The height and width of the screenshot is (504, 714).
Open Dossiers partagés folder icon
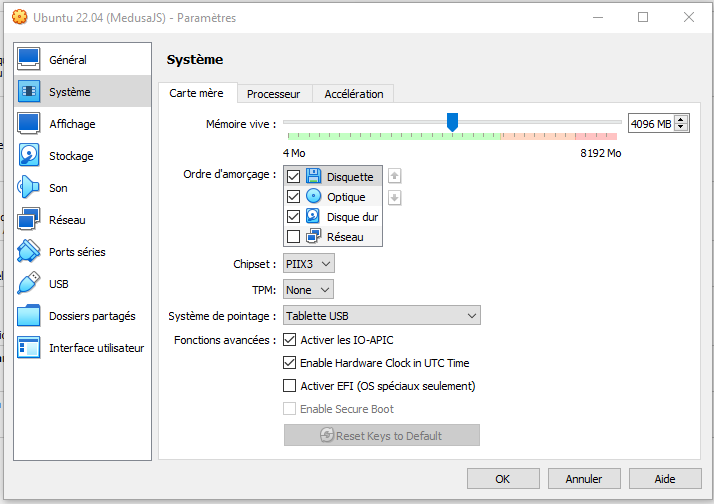(x=29, y=315)
